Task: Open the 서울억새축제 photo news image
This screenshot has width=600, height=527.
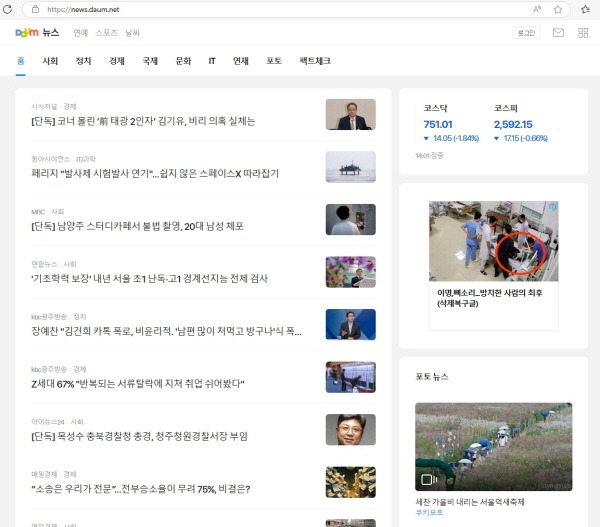Action: click(x=494, y=447)
